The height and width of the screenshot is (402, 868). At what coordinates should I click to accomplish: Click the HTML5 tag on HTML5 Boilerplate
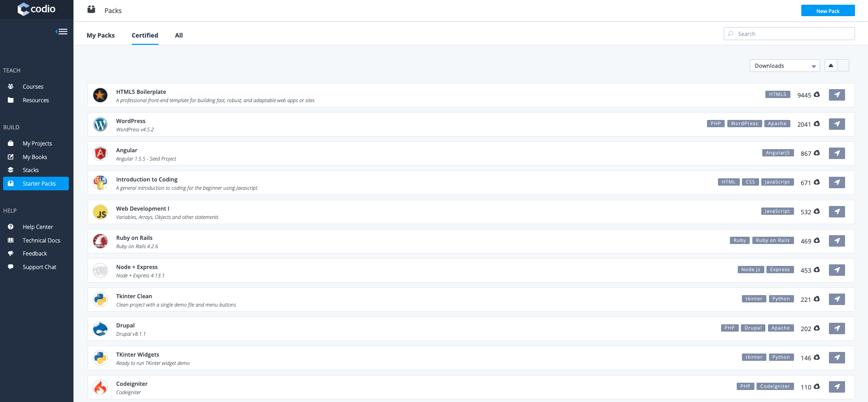[778, 94]
